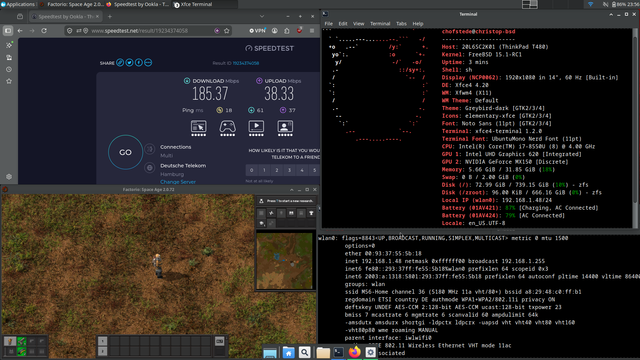Share the result on Twitter

click(129, 62)
